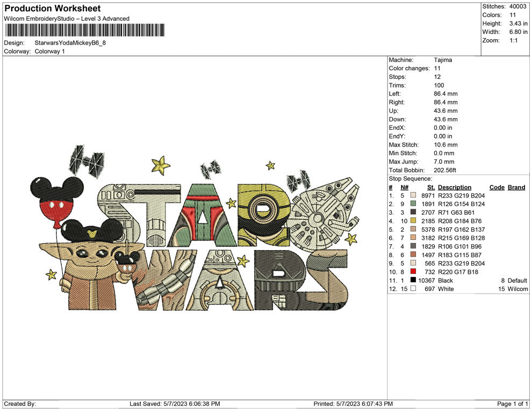The width and height of the screenshot is (532, 409).
Task: Click the Zoom value 1:1
Action: (513, 40)
